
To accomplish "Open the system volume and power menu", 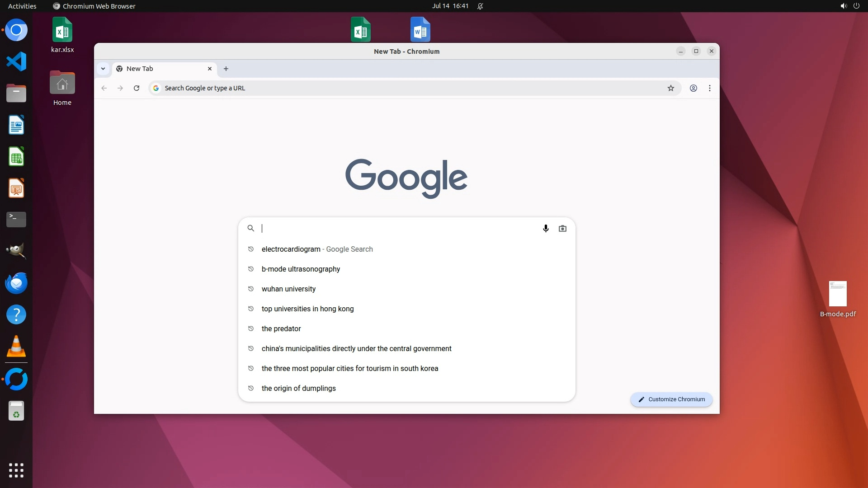I will click(849, 6).
